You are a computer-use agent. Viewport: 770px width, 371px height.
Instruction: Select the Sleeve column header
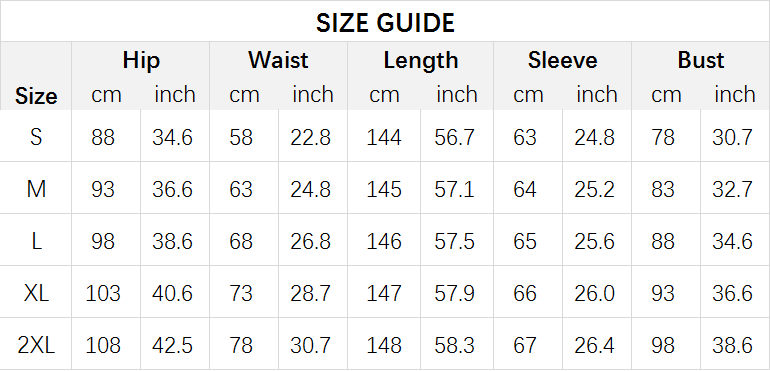[x=562, y=60]
